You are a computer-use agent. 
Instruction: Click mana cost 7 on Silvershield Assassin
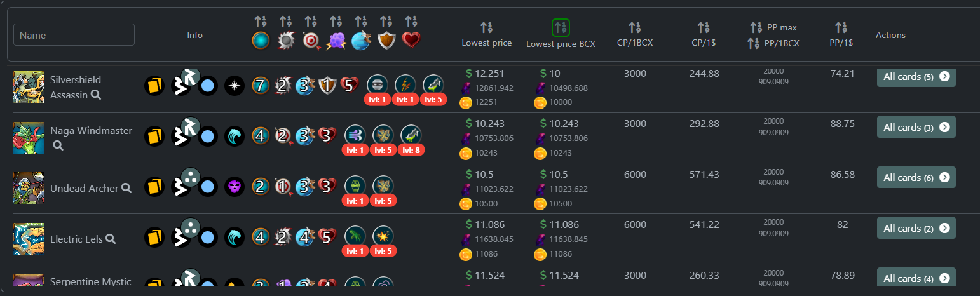[259, 85]
